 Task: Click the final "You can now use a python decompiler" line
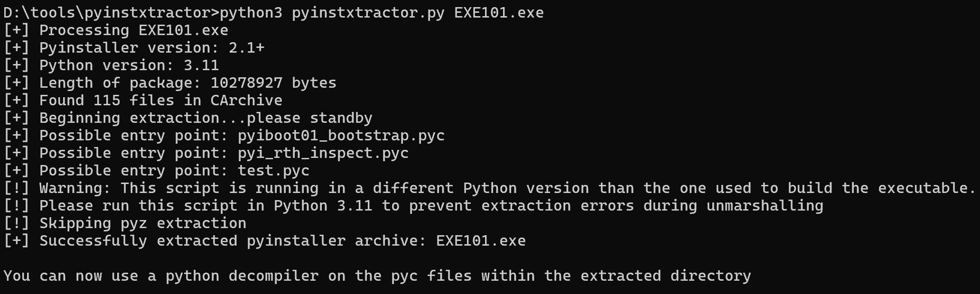pyautogui.click(x=377, y=276)
